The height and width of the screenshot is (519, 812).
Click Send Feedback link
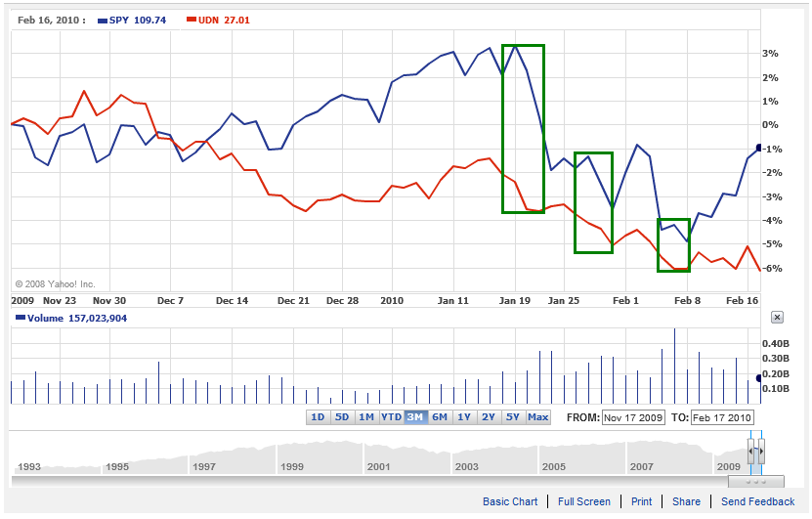pyautogui.click(x=757, y=501)
